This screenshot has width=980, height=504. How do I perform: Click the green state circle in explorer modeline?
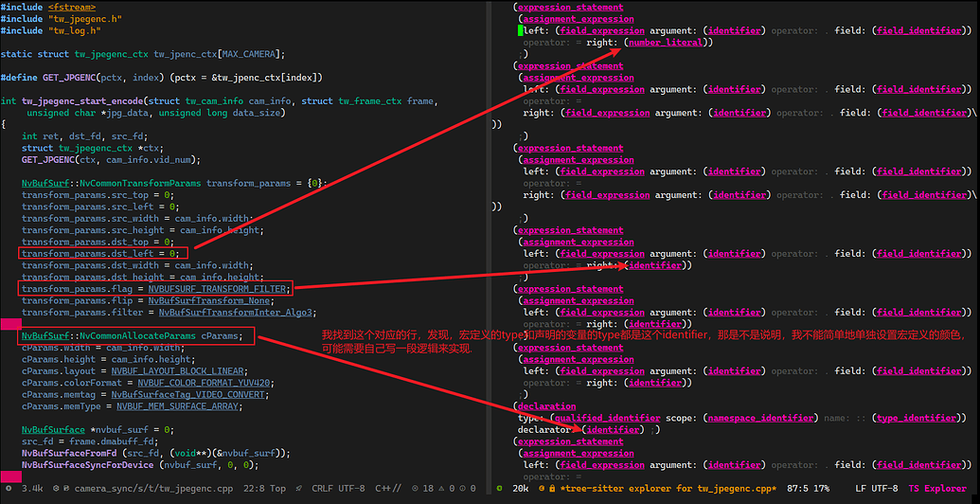500,489
